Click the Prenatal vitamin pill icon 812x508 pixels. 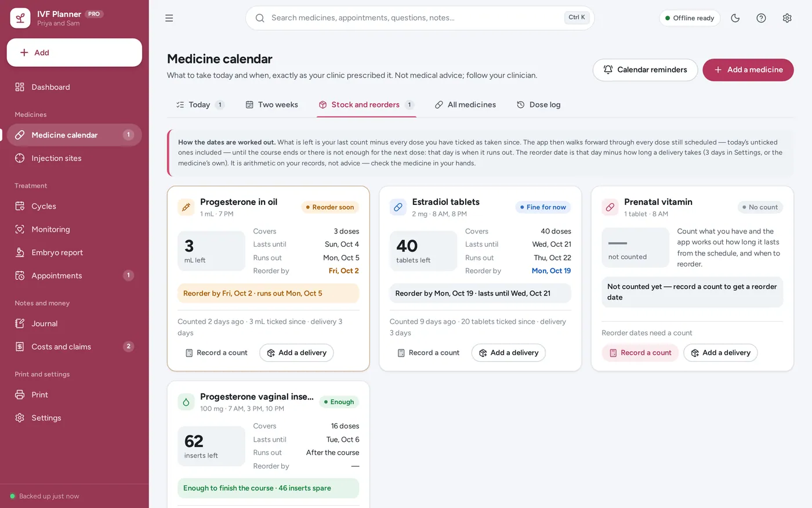point(610,207)
